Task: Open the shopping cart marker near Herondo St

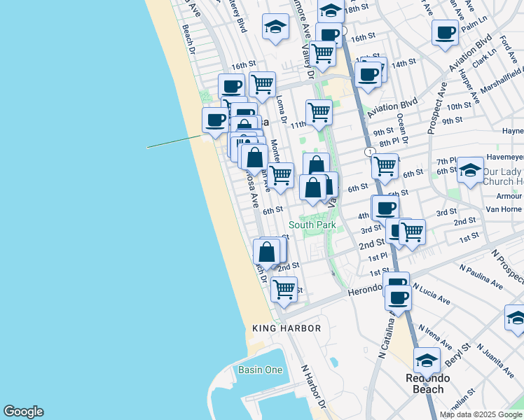Action: (x=284, y=288)
